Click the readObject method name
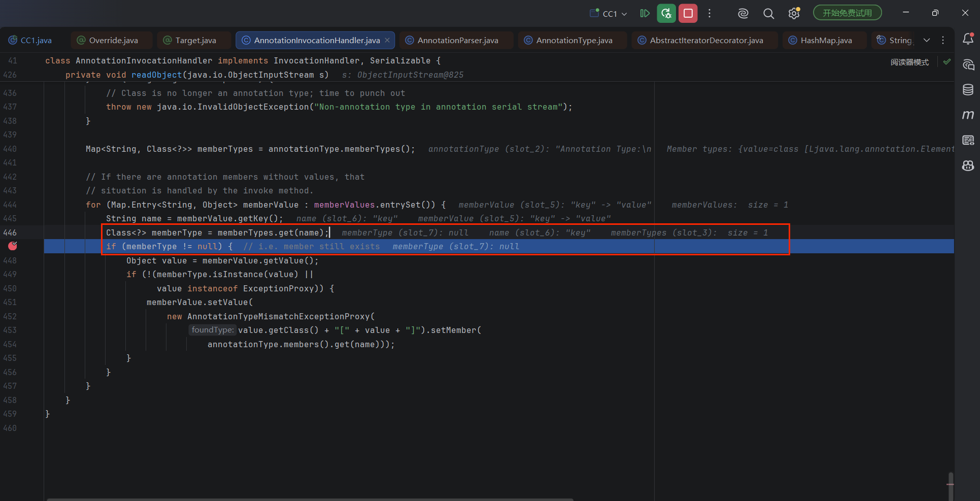This screenshot has height=501, width=980. point(156,75)
